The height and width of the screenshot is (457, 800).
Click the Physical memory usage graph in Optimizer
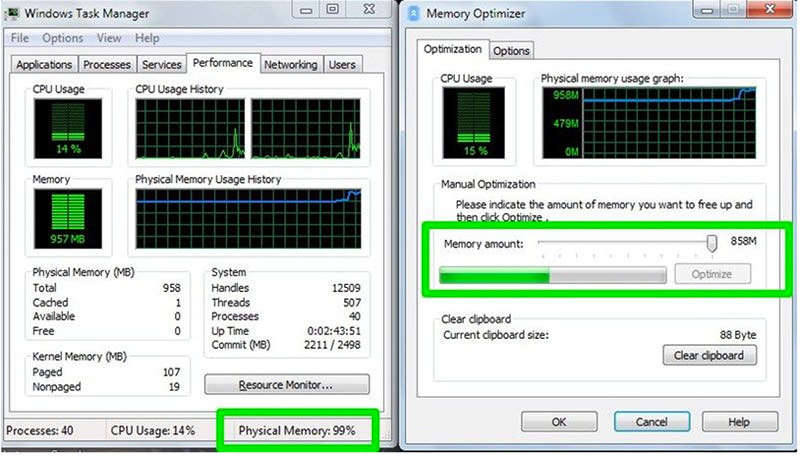pos(649,123)
